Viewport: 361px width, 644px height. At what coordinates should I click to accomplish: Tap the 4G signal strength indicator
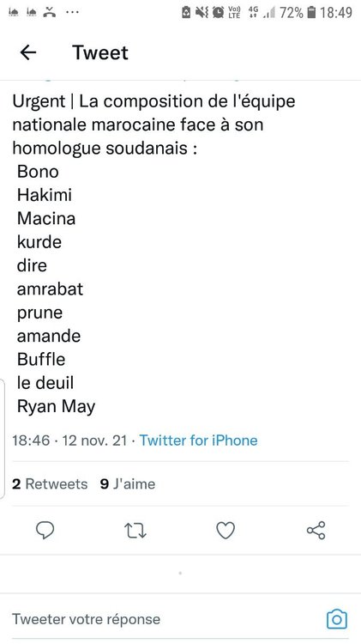tap(262, 13)
